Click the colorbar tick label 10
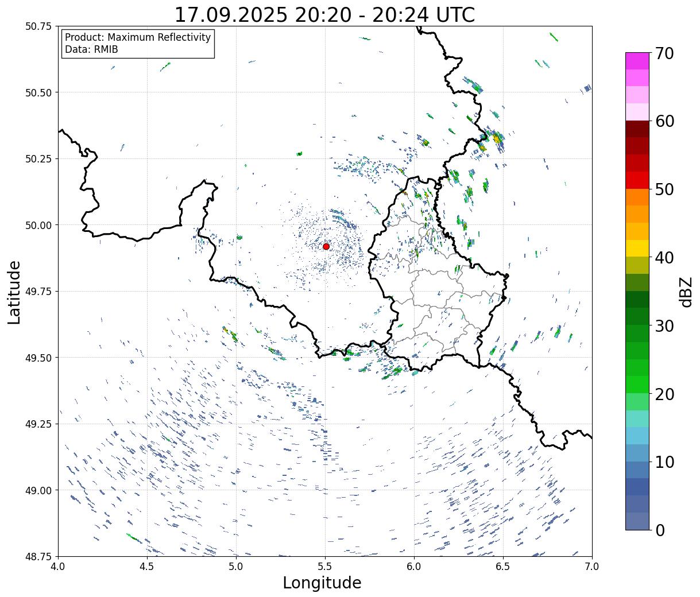The image size is (700, 597). pyautogui.click(x=664, y=462)
